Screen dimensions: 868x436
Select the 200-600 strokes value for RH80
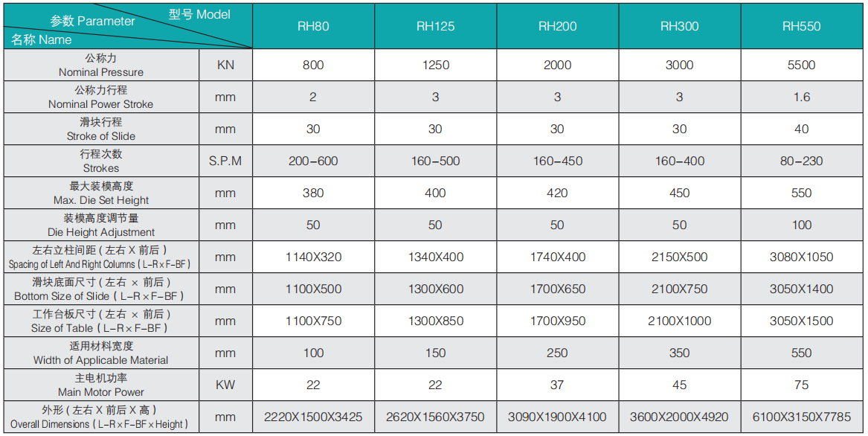click(x=313, y=161)
